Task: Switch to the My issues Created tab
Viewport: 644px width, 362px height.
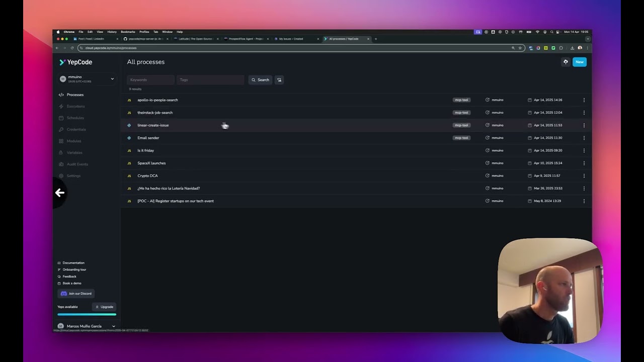Action: tap(296, 39)
